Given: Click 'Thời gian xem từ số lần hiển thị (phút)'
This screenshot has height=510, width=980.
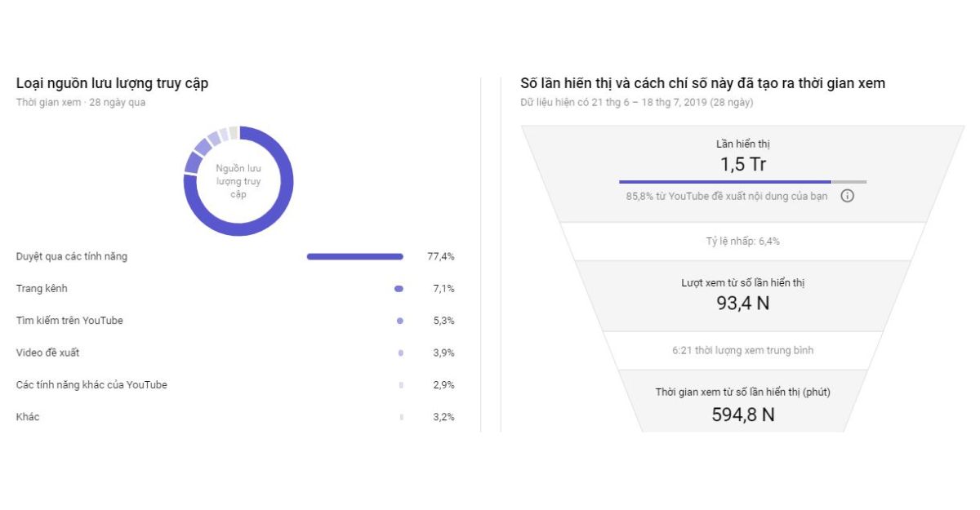Looking at the screenshot, I should (743, 392).
